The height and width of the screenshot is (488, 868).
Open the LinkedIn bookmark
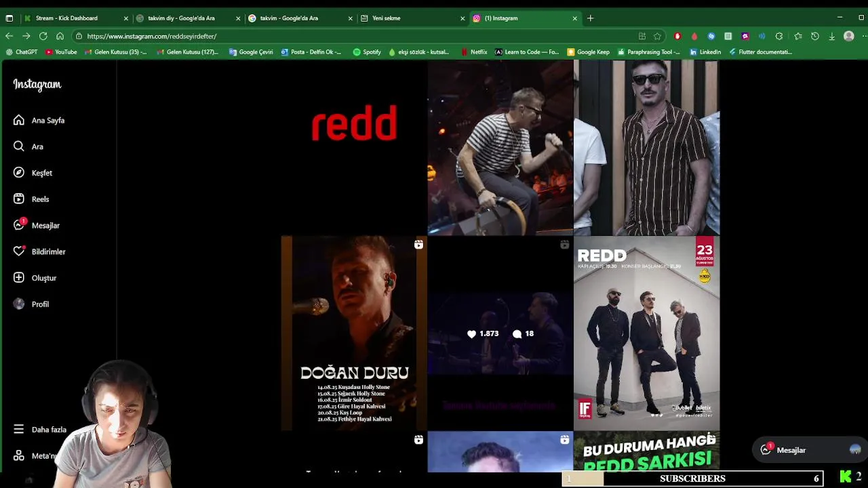tap(705, 52)
